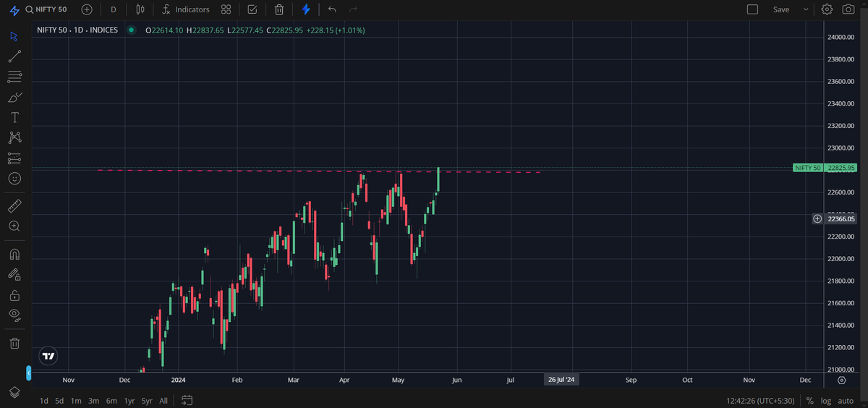Toggle auto scale mode
Image resolution: width=868 pixels, height=408 pixels.
845,401
